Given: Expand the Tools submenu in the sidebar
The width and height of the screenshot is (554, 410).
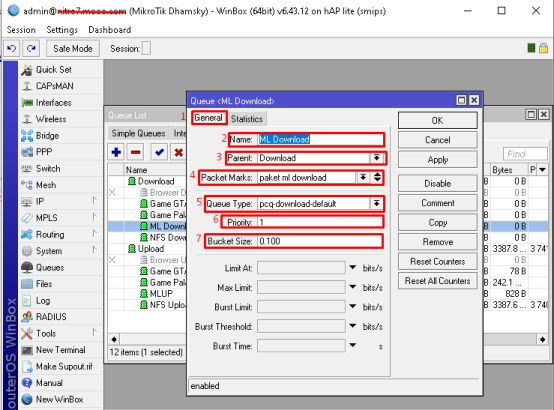Looking at the screenshot, I should (94, 333).
